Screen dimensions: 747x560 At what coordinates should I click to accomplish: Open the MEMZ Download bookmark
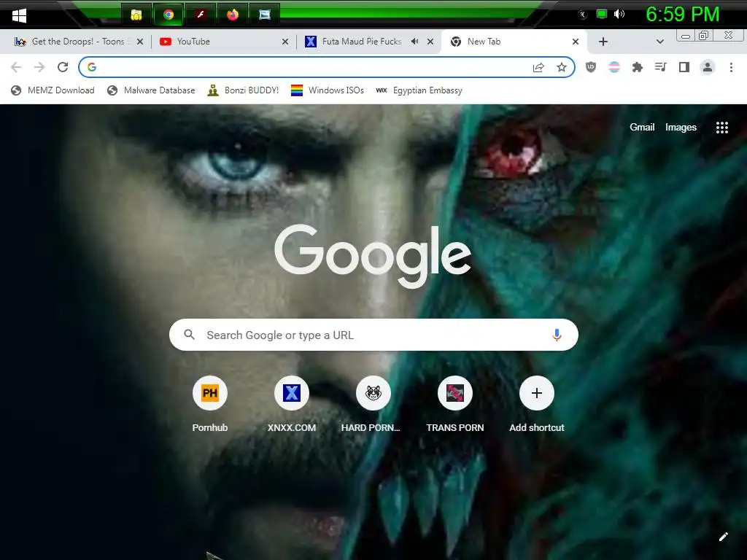coord(53,90)
